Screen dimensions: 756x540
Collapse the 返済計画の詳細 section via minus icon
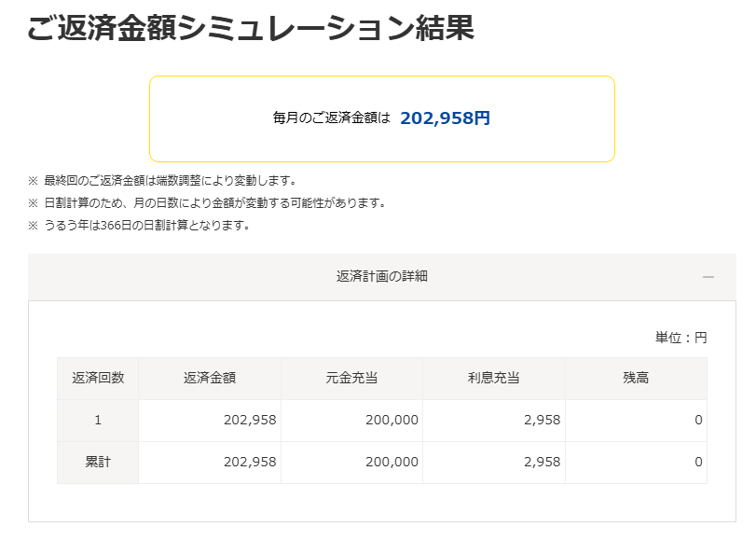[708, 277]
